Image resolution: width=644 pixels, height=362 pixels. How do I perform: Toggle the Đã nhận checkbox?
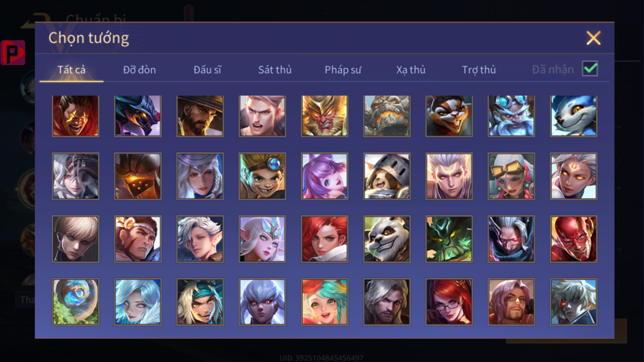tap(590, 69)
